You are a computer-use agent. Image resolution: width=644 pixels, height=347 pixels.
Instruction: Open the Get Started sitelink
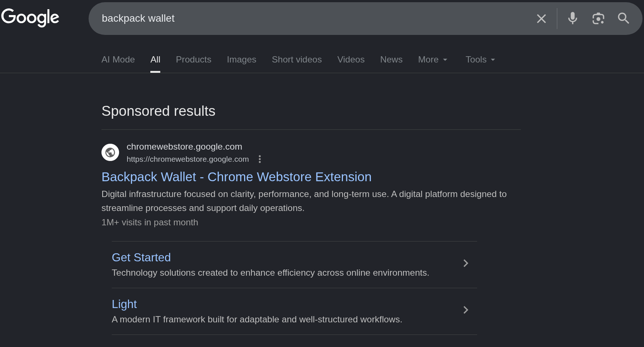(141, 257)
